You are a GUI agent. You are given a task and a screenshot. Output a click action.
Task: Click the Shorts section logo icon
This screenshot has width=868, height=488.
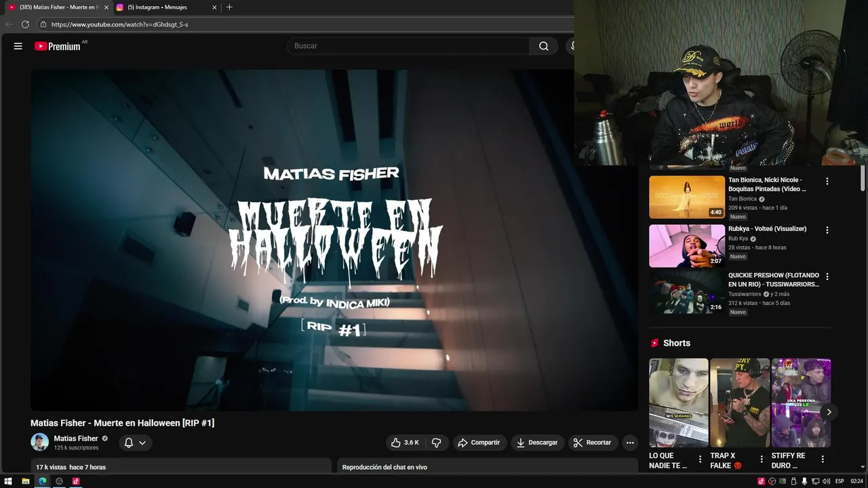[x=654, y=343]
